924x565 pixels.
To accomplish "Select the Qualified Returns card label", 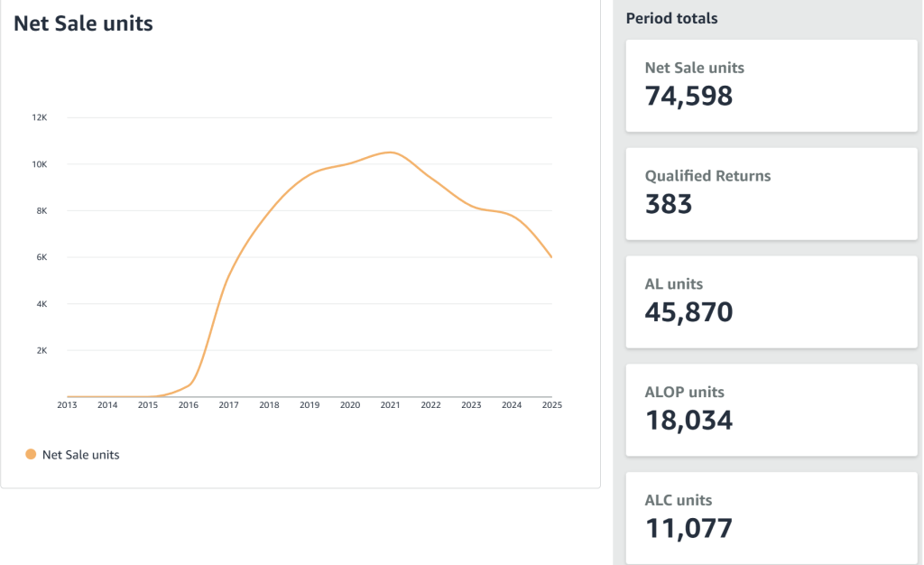I will [707, 176].
